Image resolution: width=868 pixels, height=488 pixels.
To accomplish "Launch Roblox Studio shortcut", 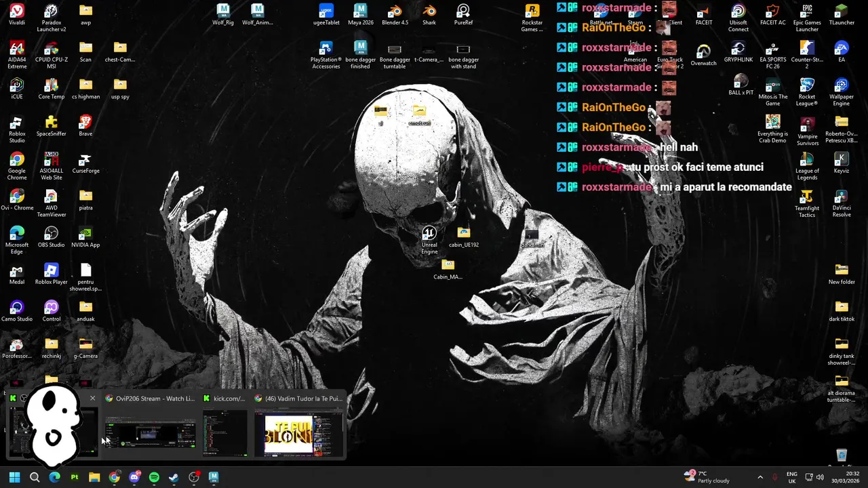I will 17,129.
